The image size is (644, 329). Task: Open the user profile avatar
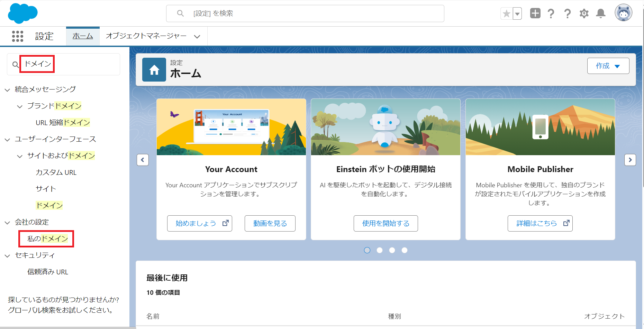tap(623, 13)
